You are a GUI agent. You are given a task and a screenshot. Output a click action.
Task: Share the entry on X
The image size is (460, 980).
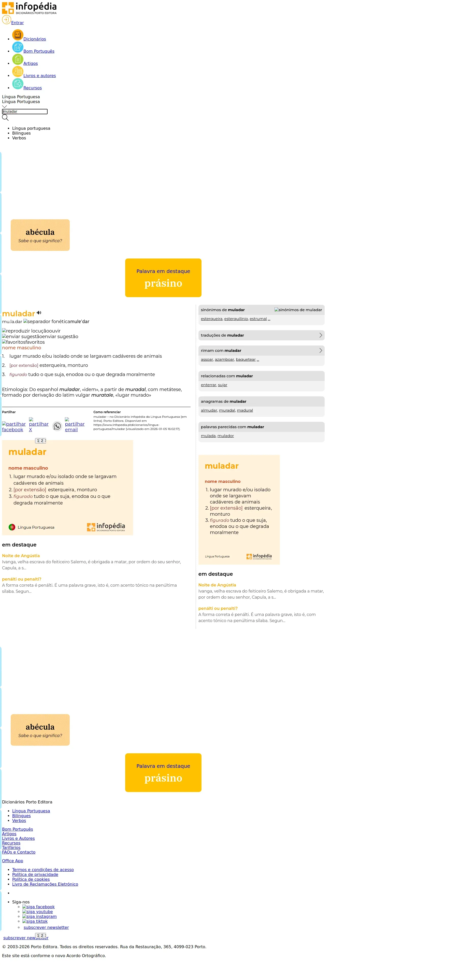pyautogui.click(x=39, y=425)
